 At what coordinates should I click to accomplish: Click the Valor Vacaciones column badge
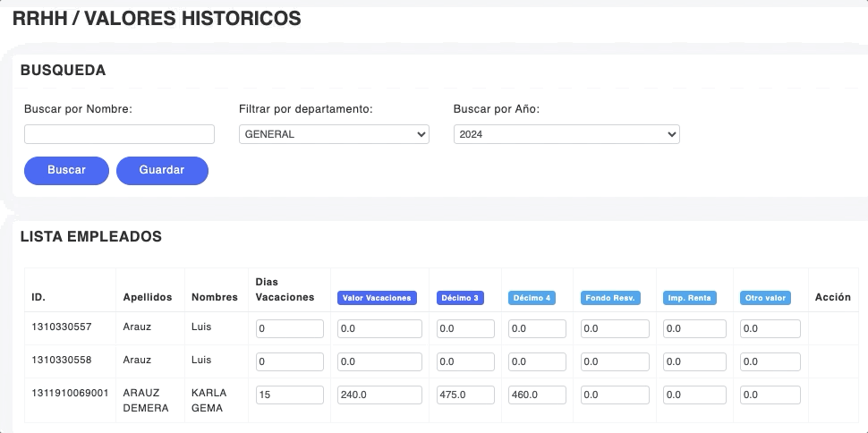pyautogui.click(x=376, y=298)
